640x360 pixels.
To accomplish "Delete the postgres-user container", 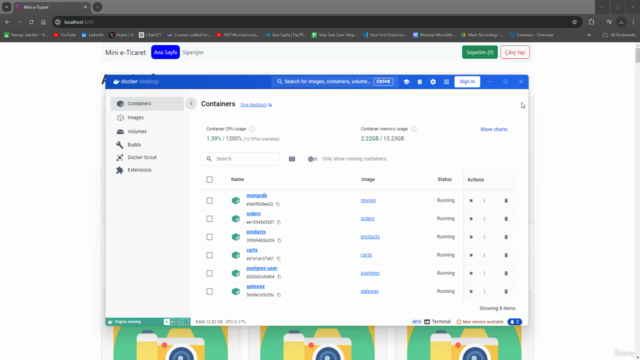I will tap(506, 273).
